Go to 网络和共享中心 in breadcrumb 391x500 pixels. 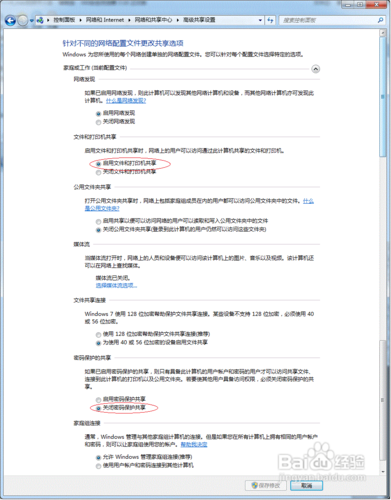click(x=153, y=20)
